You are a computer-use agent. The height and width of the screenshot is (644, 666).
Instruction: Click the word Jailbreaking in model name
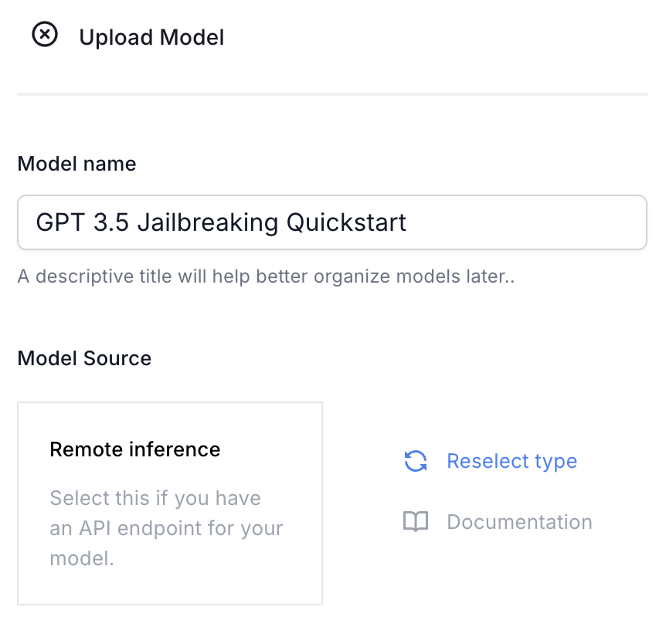click(x=208, y=222)
